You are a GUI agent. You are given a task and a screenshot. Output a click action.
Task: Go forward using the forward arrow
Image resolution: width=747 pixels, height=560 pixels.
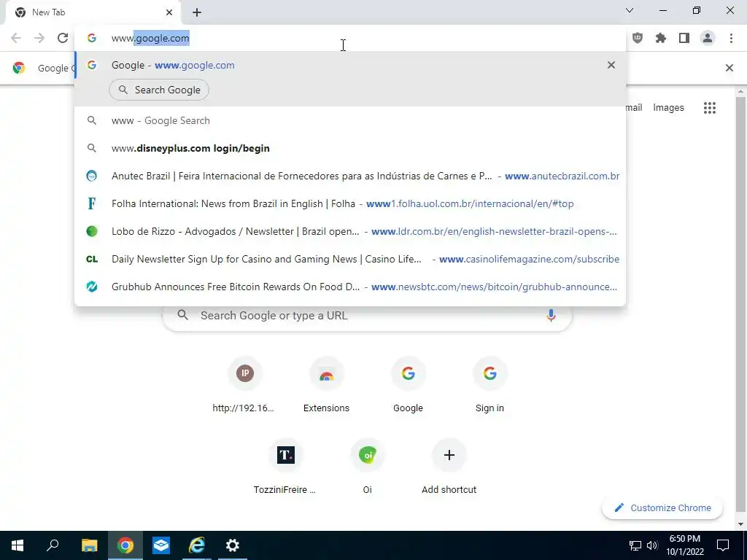(39, 38)
